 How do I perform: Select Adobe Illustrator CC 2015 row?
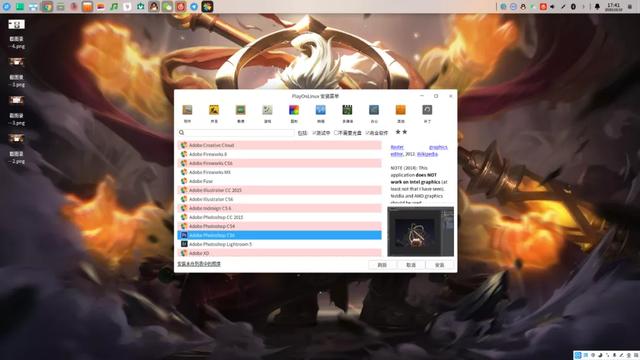pos(280,190)
